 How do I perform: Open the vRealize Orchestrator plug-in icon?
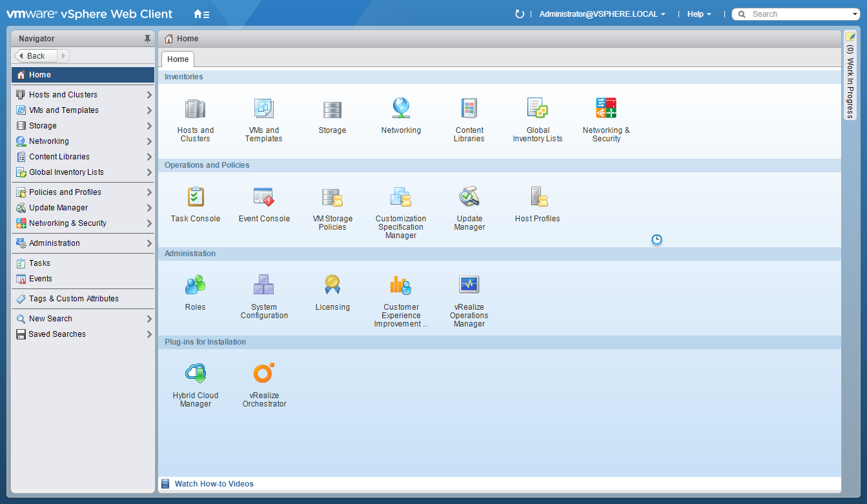pos(264,374)
